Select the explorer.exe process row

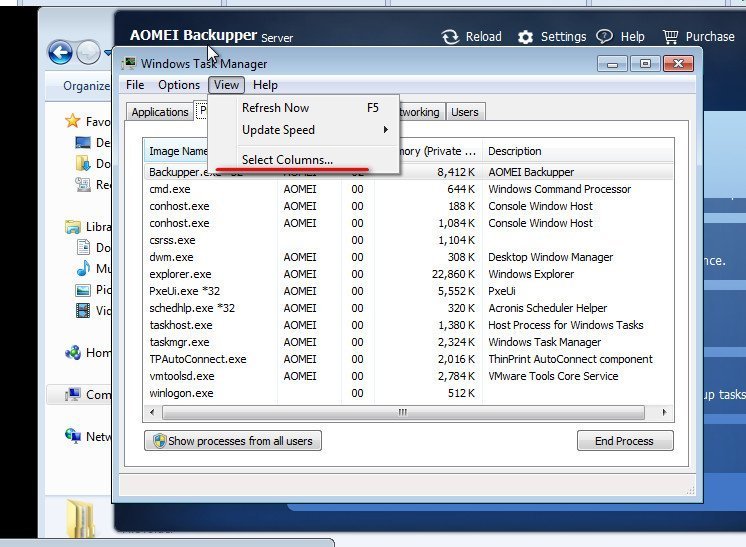(x=183, y=274)
